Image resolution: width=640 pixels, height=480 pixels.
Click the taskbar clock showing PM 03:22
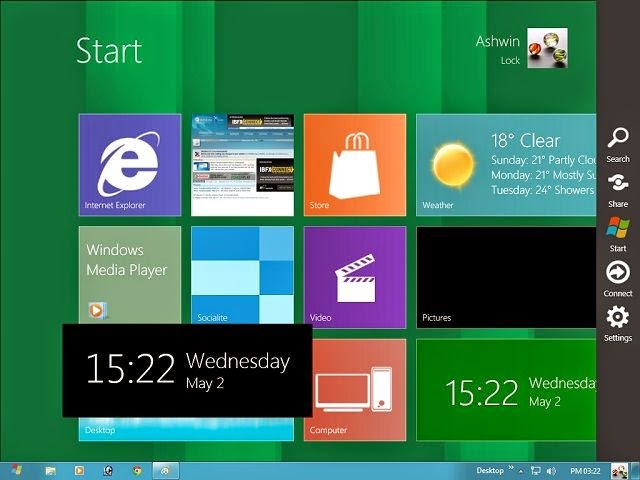pyautogui.click(x=585, y=471)
